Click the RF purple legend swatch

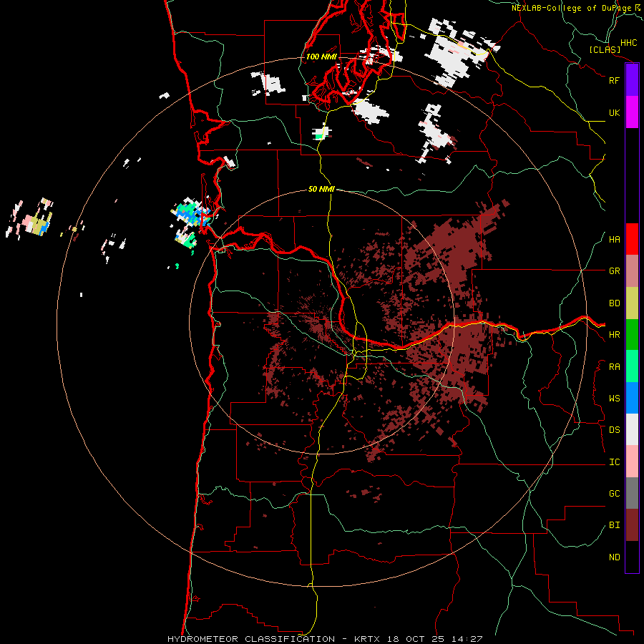click(632, 80)
